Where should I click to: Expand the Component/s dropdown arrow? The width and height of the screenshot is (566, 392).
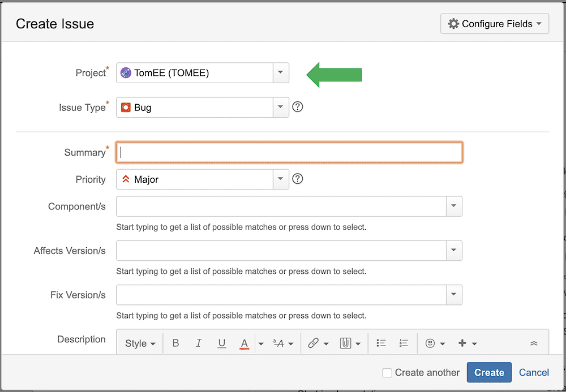pyautogui.click(x=454, y=206)
